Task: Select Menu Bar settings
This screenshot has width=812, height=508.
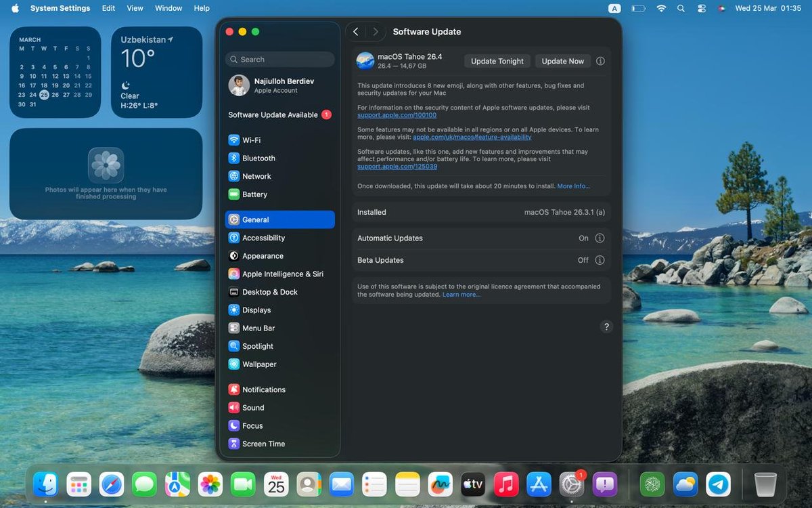Action: pyautogui.click(x=279, y=328)
